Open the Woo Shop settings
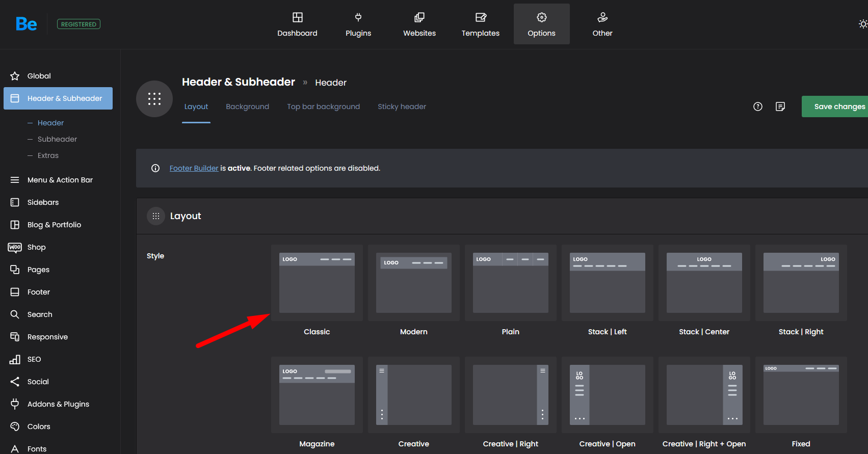Screen dimensions: 868x454 [x=58, y=247]
